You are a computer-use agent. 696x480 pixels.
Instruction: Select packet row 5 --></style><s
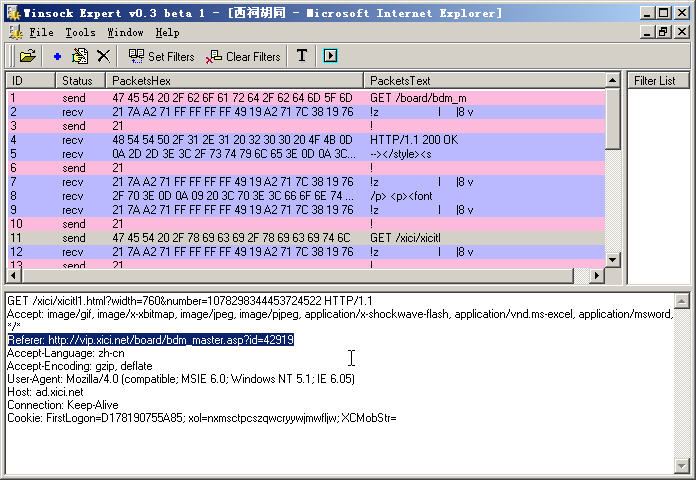[x=306, y=154]
